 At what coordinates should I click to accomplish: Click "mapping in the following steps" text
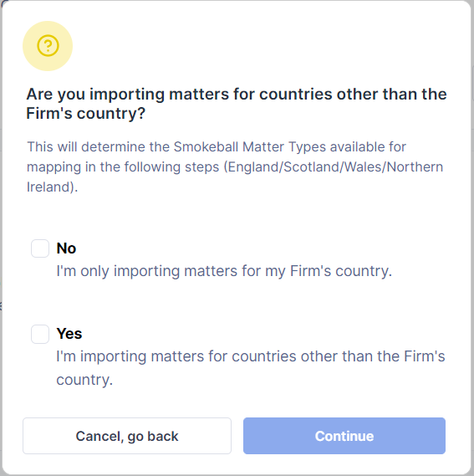point(123,167)
